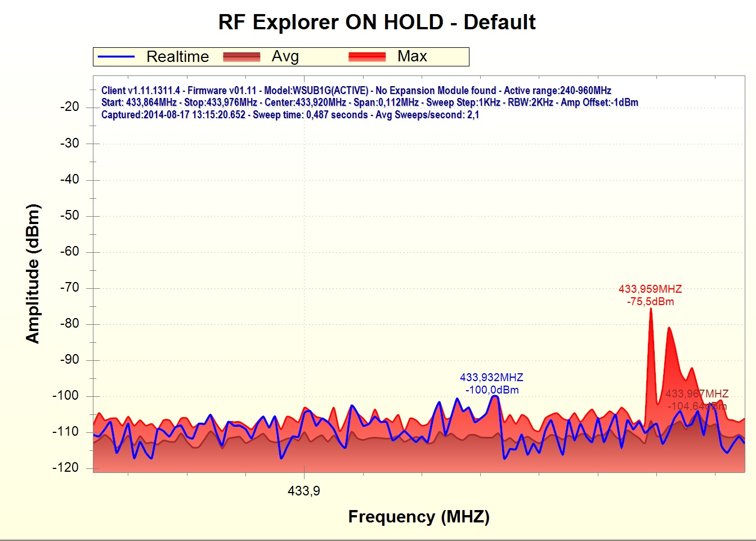Click the Start: 433,864MHz sweep settings line
The image size is (756, 541).
coord(370,102)
